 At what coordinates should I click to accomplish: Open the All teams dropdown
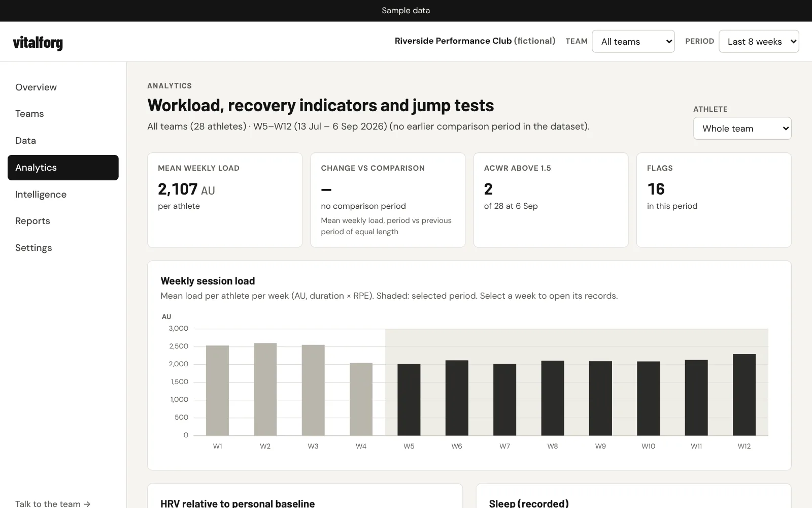tap(633, 41)
